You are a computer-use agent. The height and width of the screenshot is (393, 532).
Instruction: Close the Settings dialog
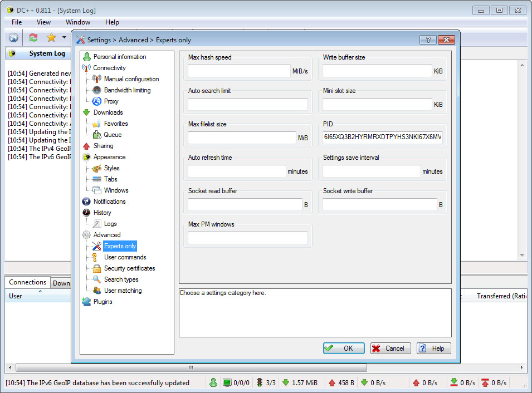(x=446, y=40)
